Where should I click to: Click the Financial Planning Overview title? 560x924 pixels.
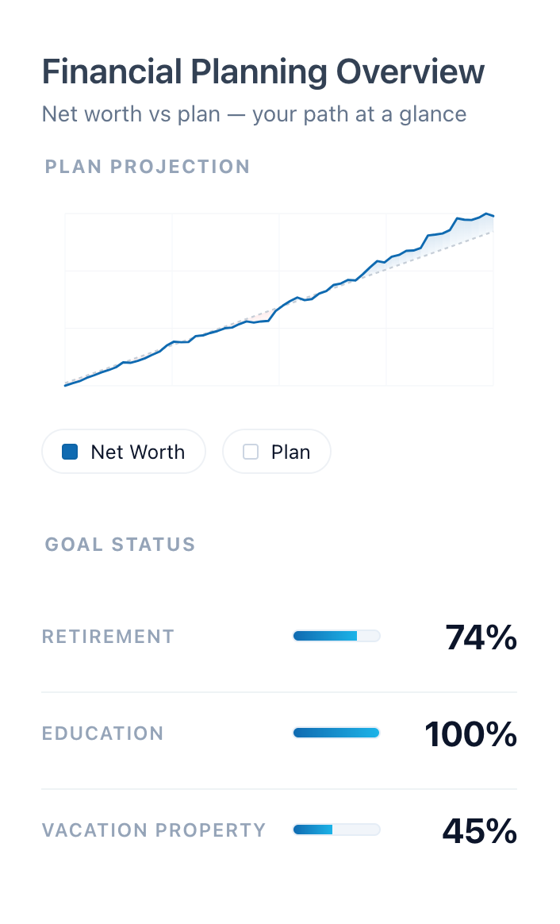pyautogui.click(x=262, y=71)
